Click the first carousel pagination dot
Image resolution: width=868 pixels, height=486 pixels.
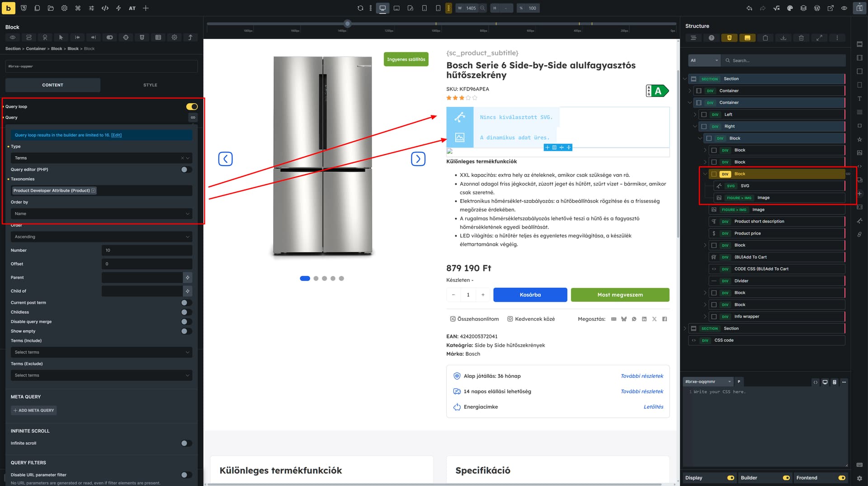[x=305, y=279]
